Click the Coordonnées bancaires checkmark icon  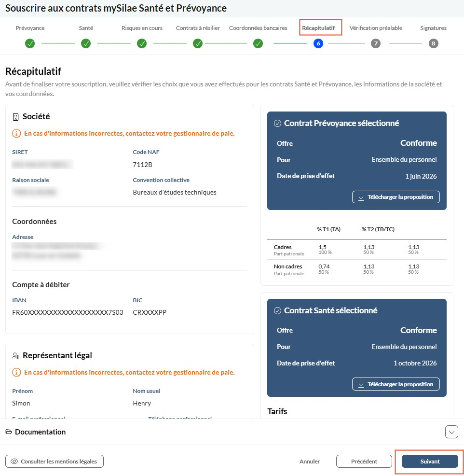(258, 43)
